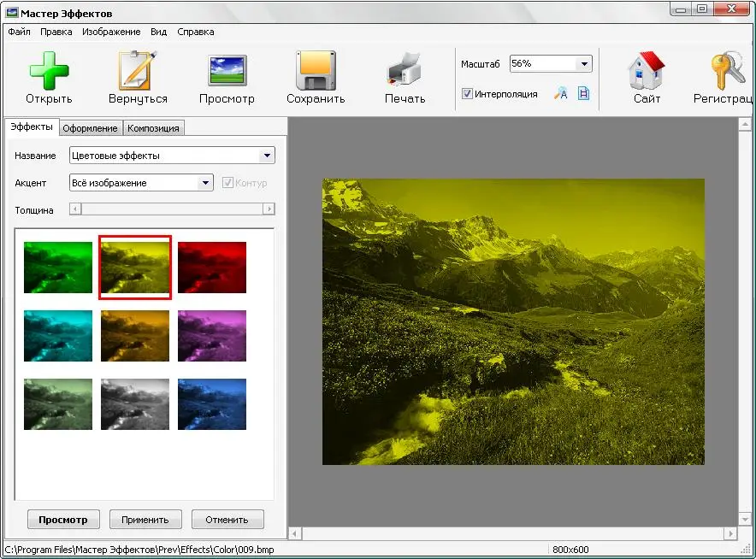
Task: Click the Печать printer icon
Action: click(x=405, y=71)
